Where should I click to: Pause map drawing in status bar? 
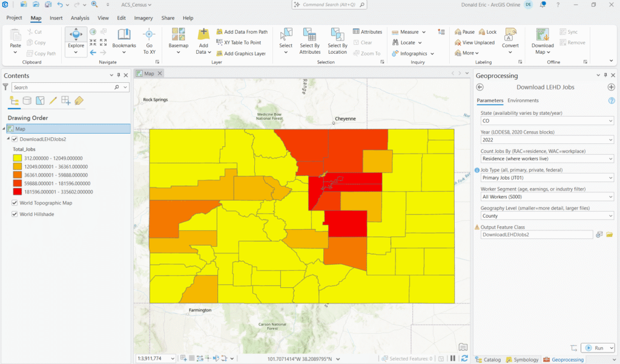452,359
